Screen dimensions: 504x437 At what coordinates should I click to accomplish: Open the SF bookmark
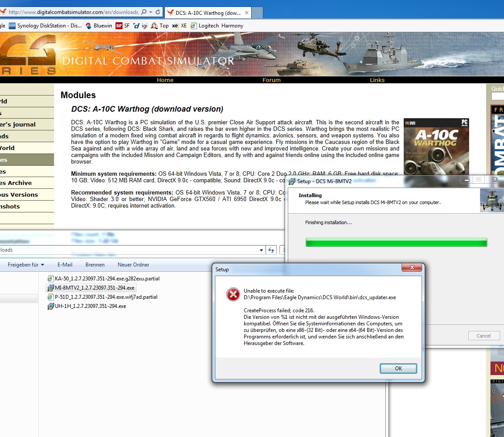(x=123, y=26)
